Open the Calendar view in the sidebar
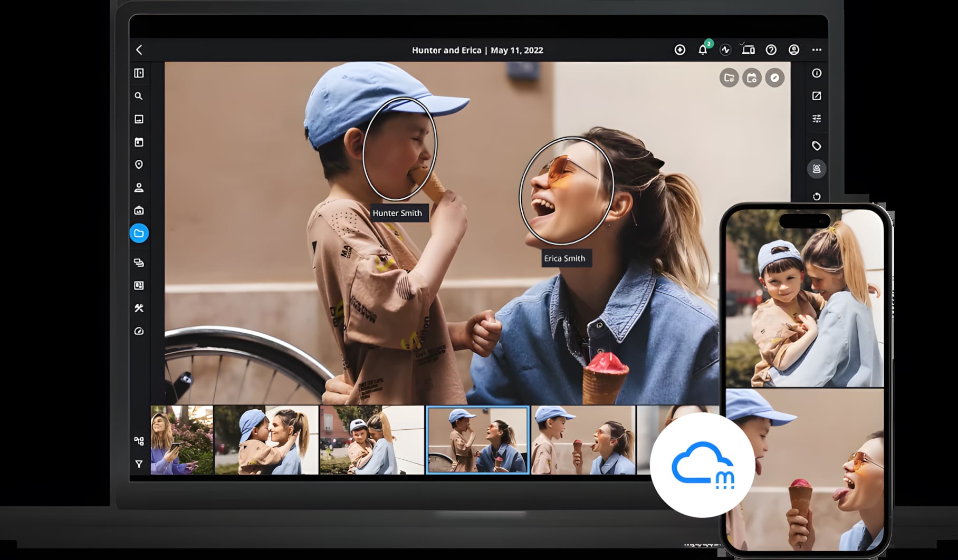 pos(139,142)
